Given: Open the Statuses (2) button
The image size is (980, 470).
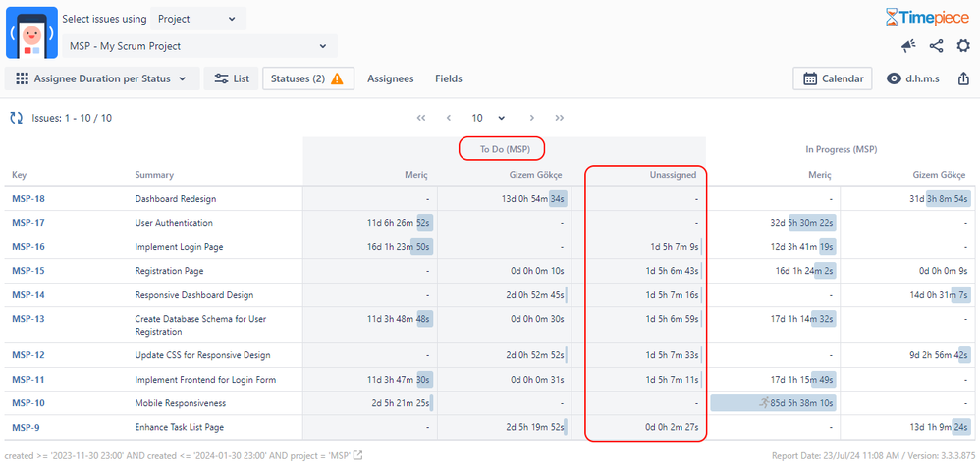Looking at the screenshot, I should click(x=308, y=78).
